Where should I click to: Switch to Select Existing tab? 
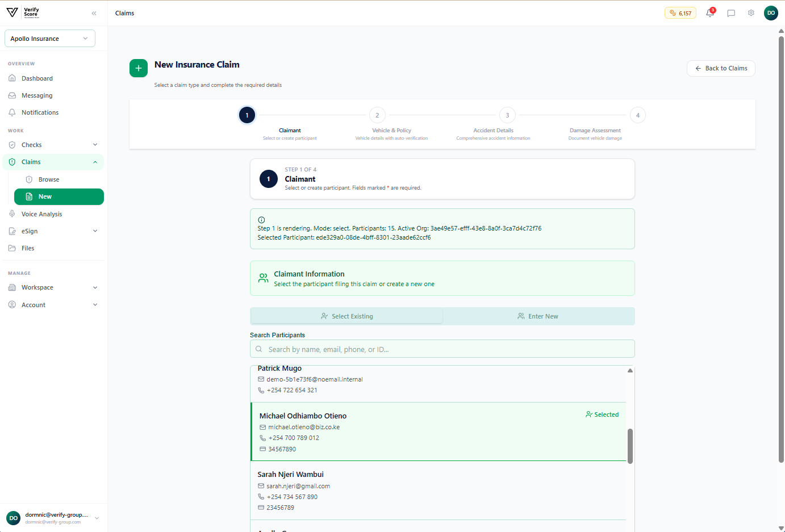(346, 316)
